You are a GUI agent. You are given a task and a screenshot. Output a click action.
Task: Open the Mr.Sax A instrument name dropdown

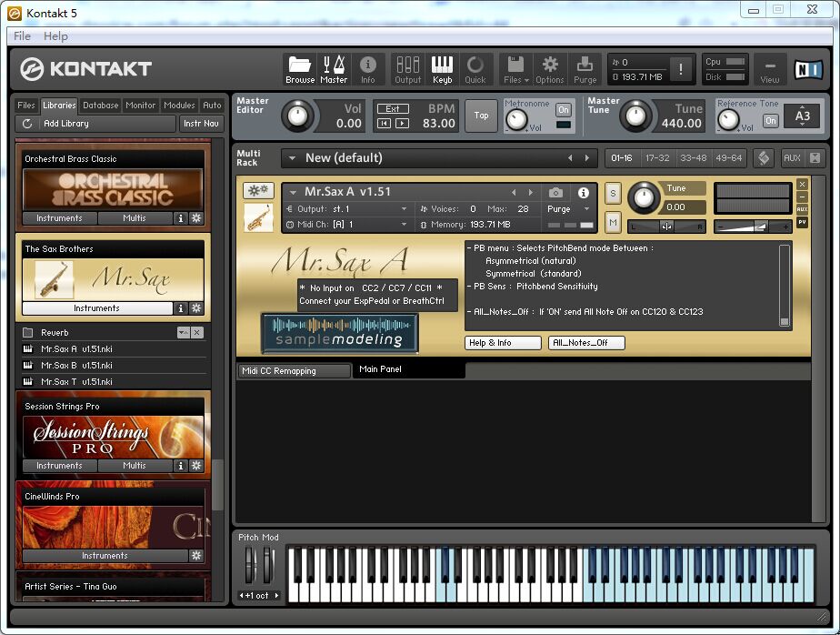(293, 192)
